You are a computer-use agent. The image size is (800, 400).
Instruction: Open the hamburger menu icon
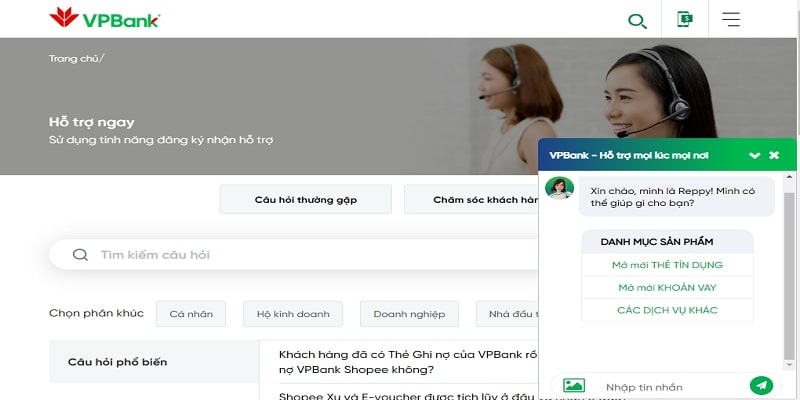tap(731, 19)
